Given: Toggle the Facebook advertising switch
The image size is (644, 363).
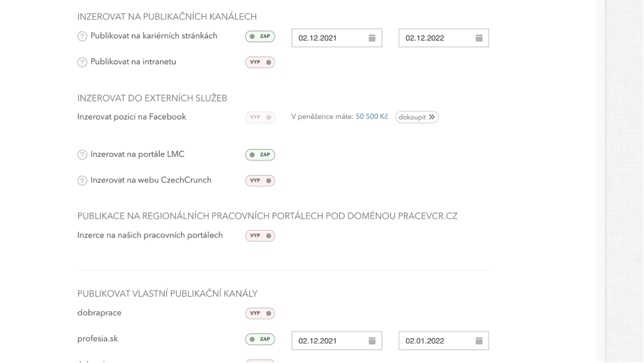Looking at the screenshot, I should pyautogui.click(x=260, y=117).
